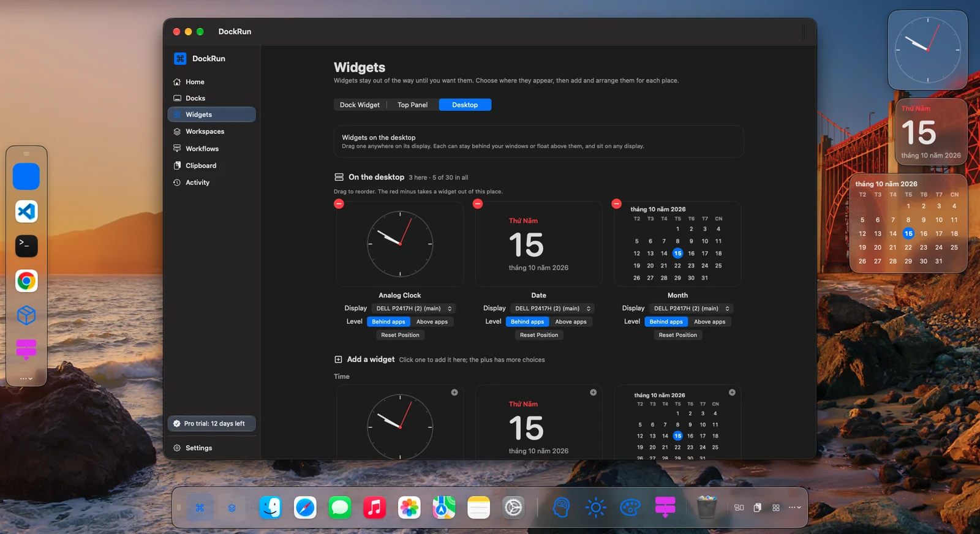Click the Pro trial 12 days left button

tap(211, 424)
